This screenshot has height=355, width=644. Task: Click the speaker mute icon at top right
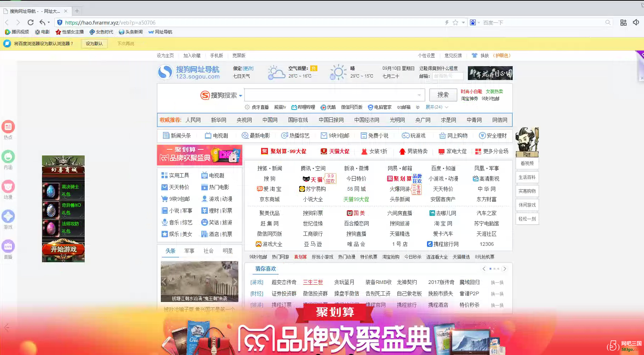point(636,22)
